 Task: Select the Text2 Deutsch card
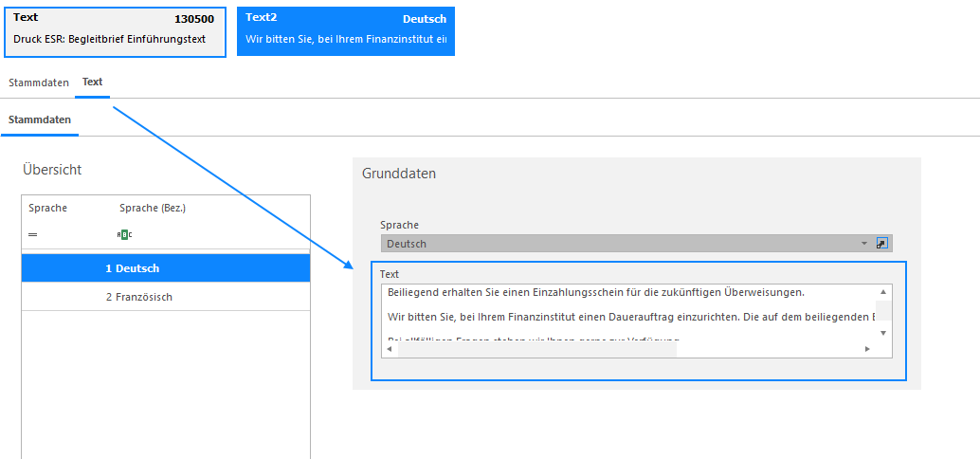346,31
